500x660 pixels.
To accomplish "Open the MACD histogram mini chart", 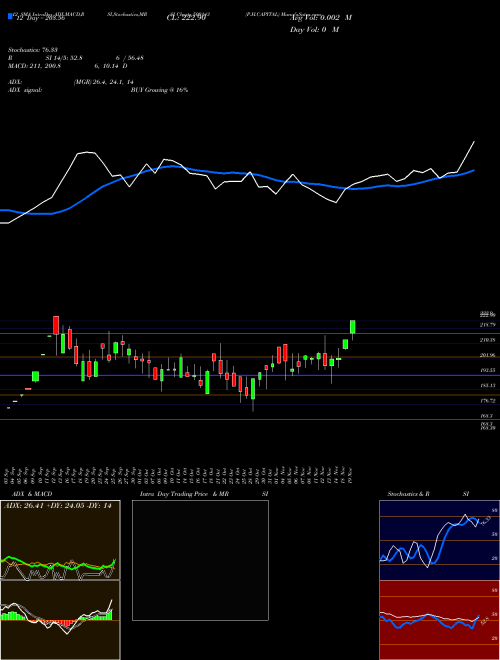I will [x=60, y=620].
